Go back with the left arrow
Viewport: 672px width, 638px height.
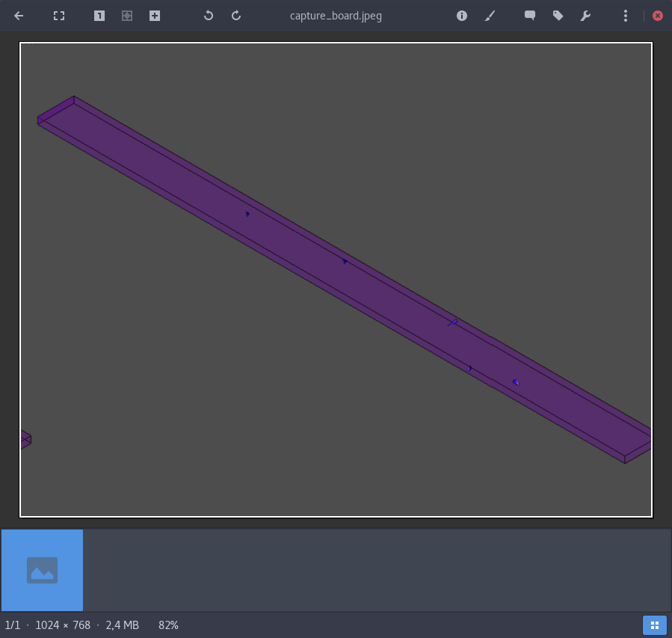[x=19, y=16]
